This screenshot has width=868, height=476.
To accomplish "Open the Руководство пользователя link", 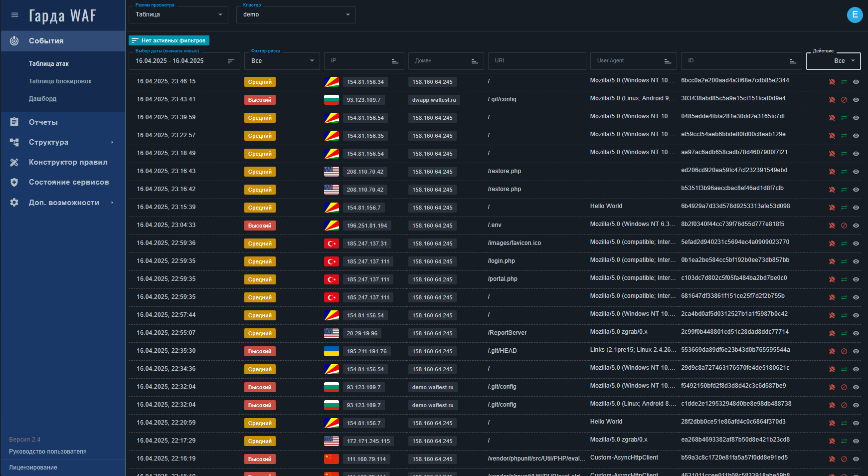I will pos(48,452).
